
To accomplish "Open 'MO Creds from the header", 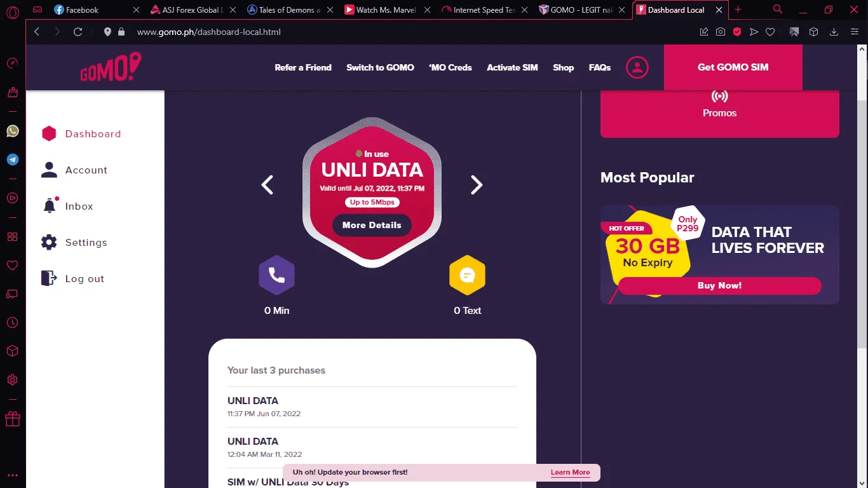I will point(451,67).
